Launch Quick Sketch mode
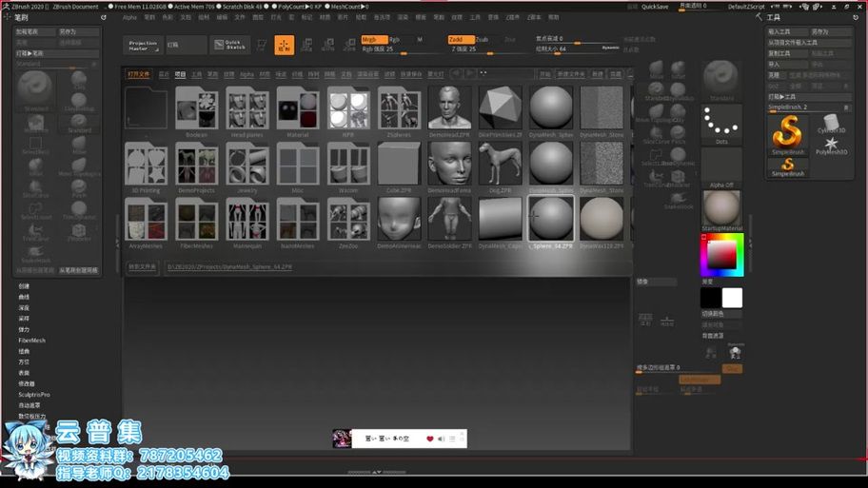868x488 pixels. coord(229,46)
